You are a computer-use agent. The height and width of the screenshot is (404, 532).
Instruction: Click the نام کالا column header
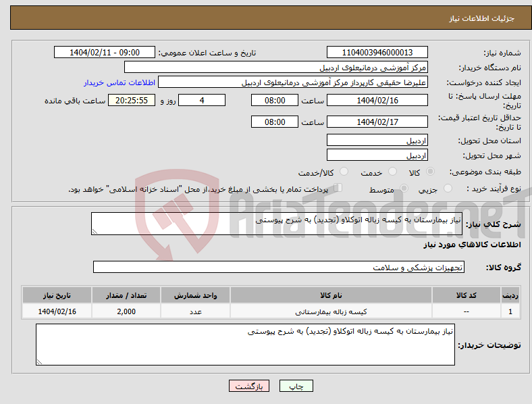[331, 295]
